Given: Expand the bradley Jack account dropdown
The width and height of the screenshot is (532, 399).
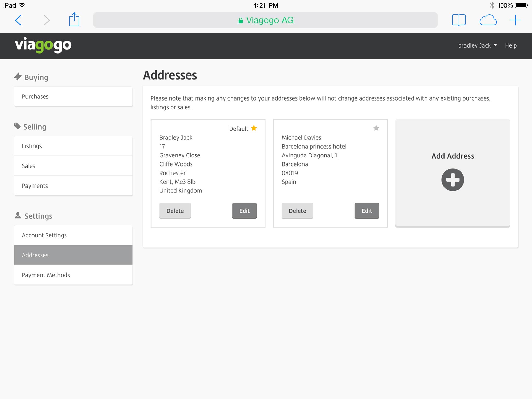Looking at the screenshot, I should pyautogui.click(x=477, y=45).
